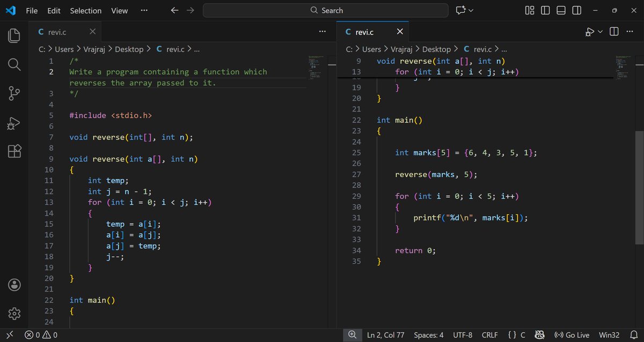Screen dimensions: 644x342
Task: Click the Copilot status bar icon
Action: (x=540, y=335)
